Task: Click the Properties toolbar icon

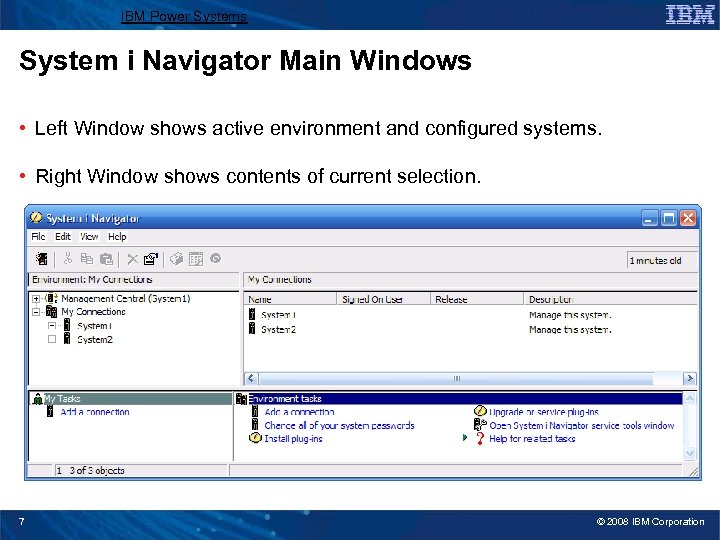Action: (x=151, y=259)
